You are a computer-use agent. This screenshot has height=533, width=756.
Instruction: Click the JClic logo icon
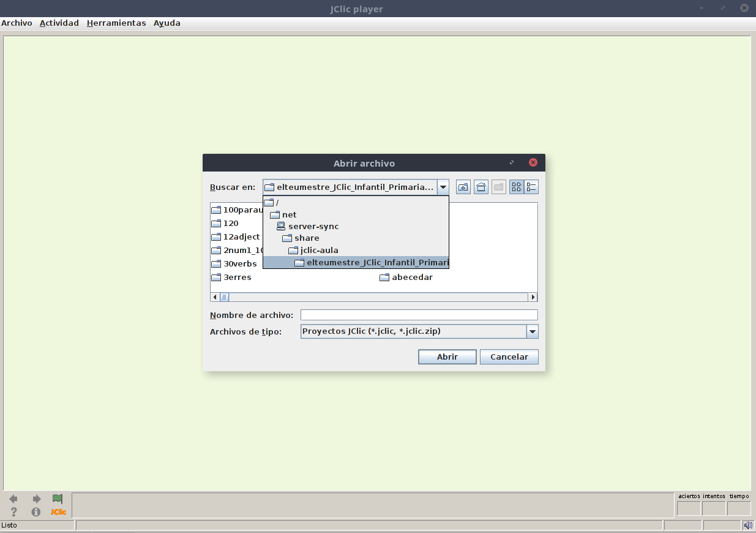coord(58,512)
